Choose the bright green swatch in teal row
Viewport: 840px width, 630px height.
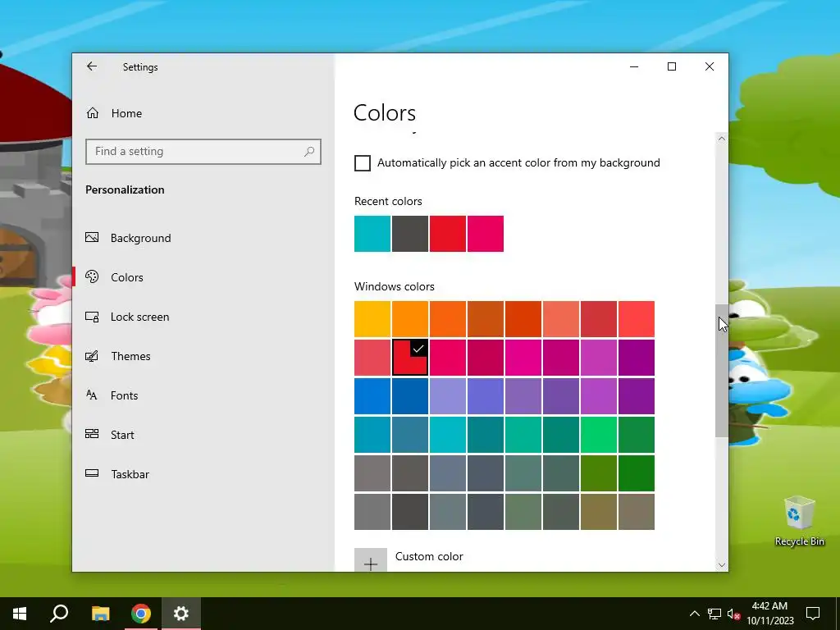pyautogui.click(x=598, y=435)
